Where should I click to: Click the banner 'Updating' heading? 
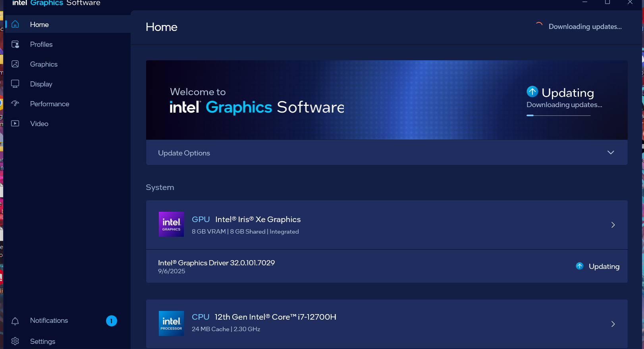tap(568, 93)
